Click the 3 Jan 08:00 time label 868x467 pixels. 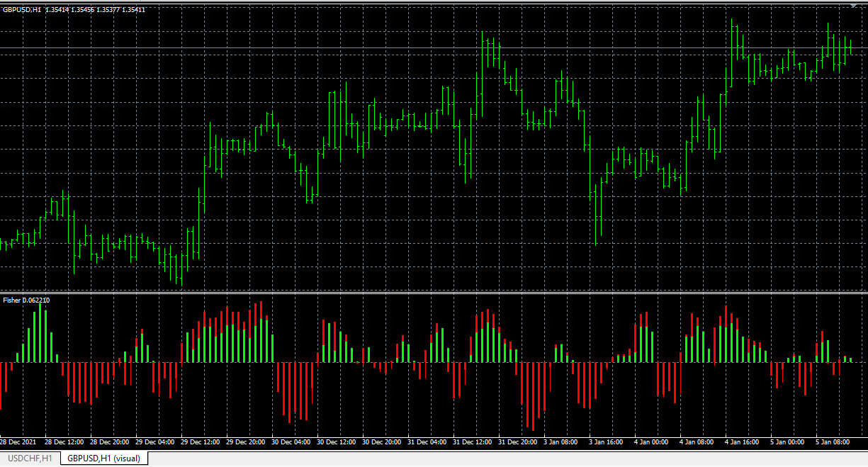pos(560,442)
